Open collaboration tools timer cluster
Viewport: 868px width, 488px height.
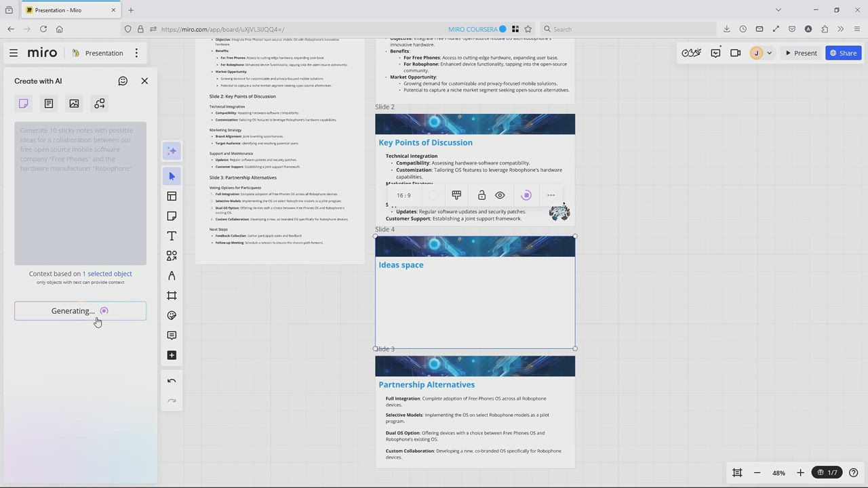point(691,53)
